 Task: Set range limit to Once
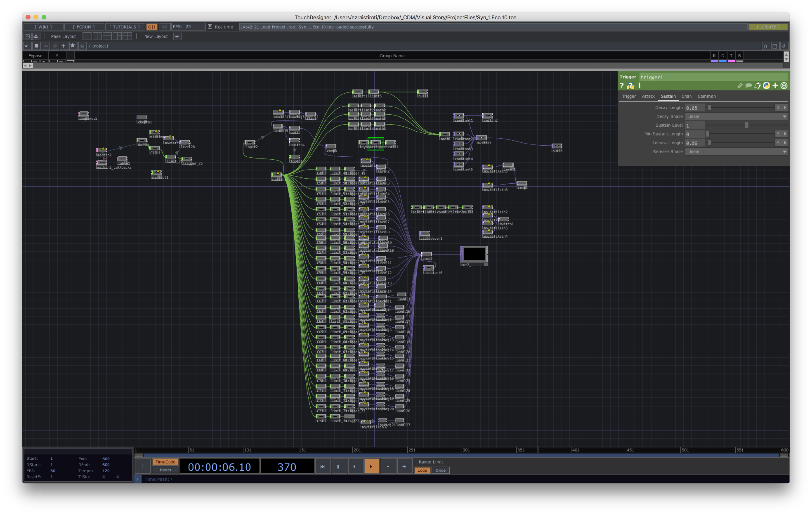pos(440,471)
